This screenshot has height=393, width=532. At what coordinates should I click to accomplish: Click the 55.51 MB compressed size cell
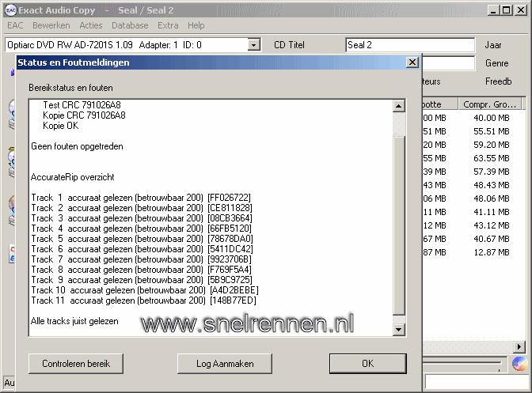492,131
